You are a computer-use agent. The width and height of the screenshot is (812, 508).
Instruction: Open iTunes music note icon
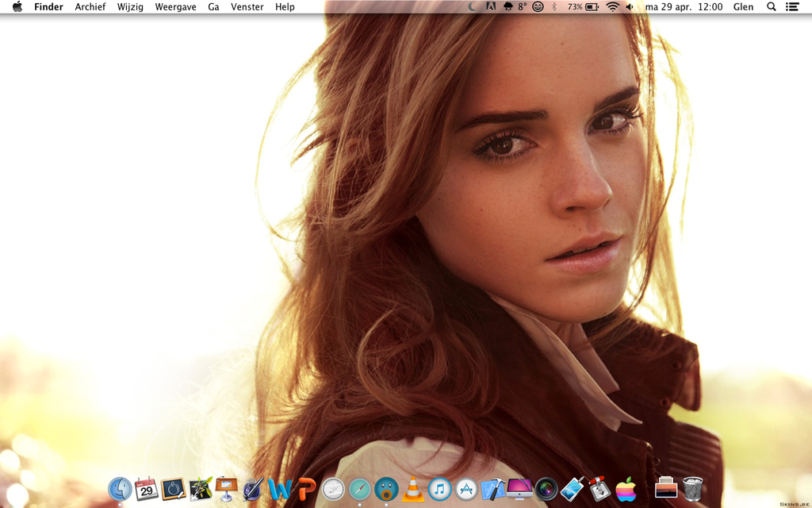coord(439,489)
